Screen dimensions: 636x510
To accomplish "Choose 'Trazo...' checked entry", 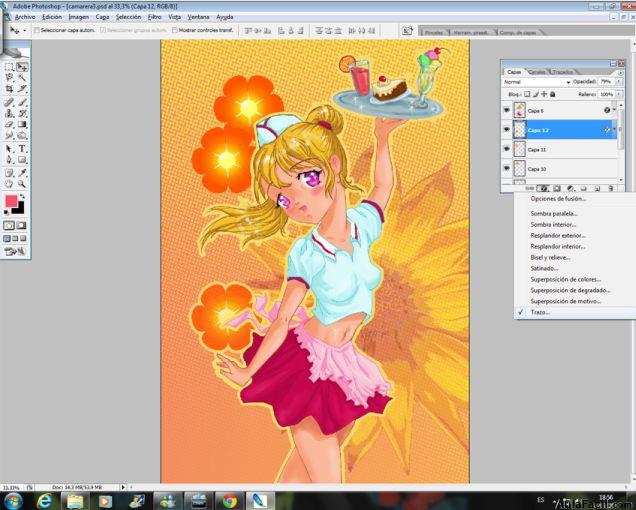I will (x=540, y=312).
